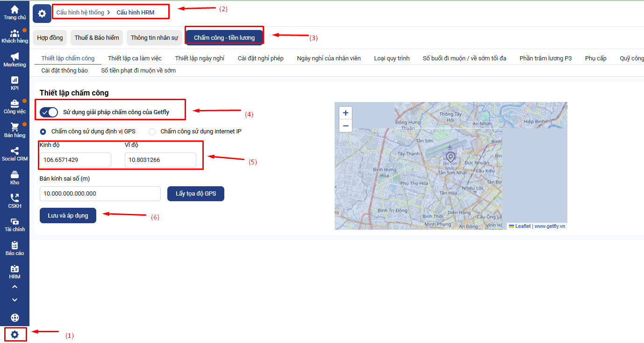
Task: Open the Marketing megaphone icon
Action: (x=14, y=57)
